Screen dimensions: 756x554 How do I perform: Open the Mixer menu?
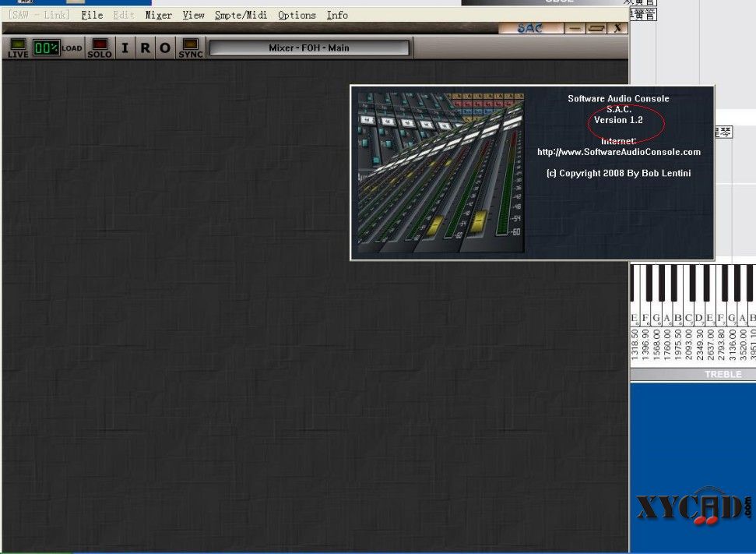159,16
